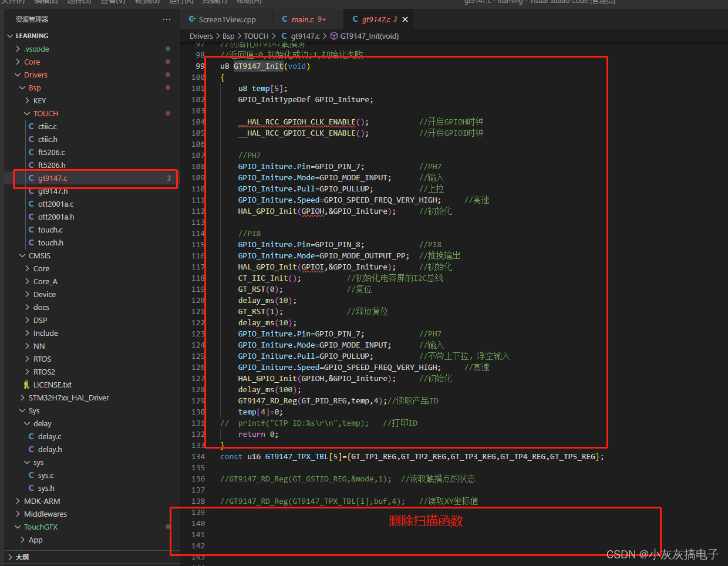The width and height of the screenshot is (728, 566).
Task: Collapse the TOUCH folder
Action: [x=45, y=113]
